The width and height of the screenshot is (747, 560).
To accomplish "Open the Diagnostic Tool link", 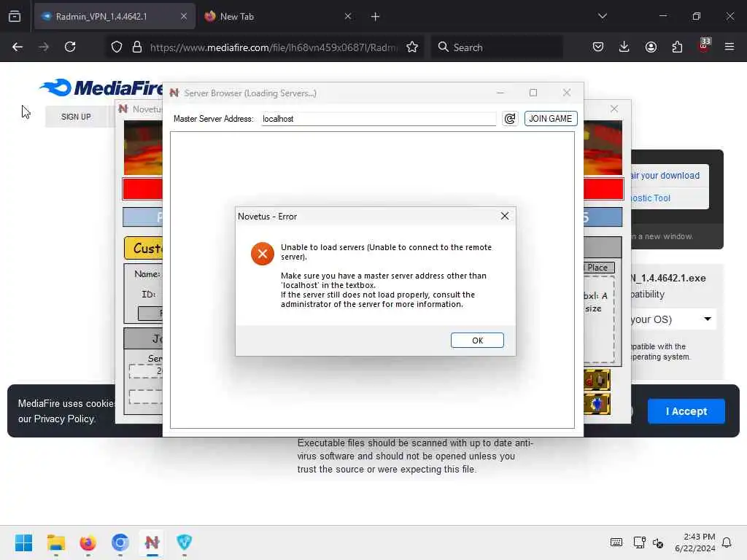I will [x=651, y=198].
